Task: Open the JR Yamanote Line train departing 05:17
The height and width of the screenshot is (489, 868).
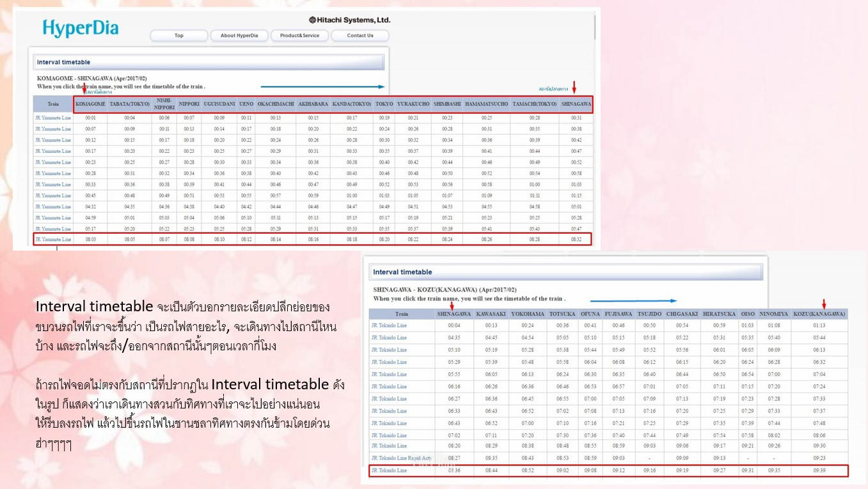Action: coord(53,229)
